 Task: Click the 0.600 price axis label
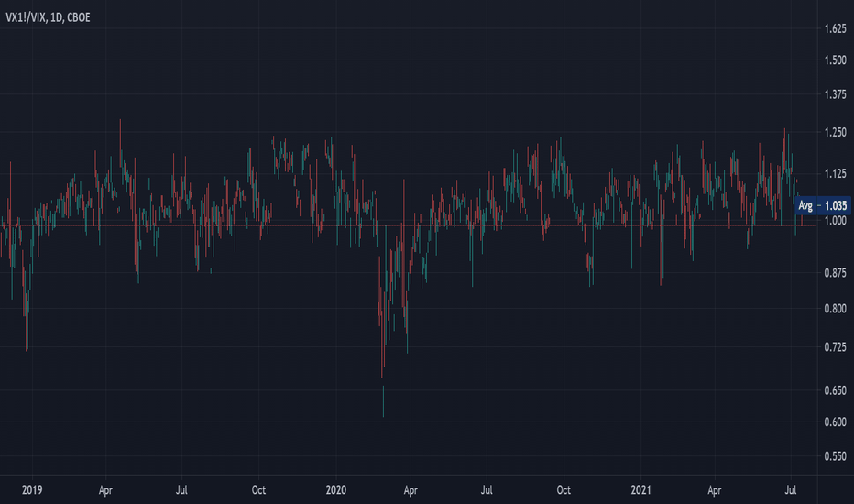[836, 422]
